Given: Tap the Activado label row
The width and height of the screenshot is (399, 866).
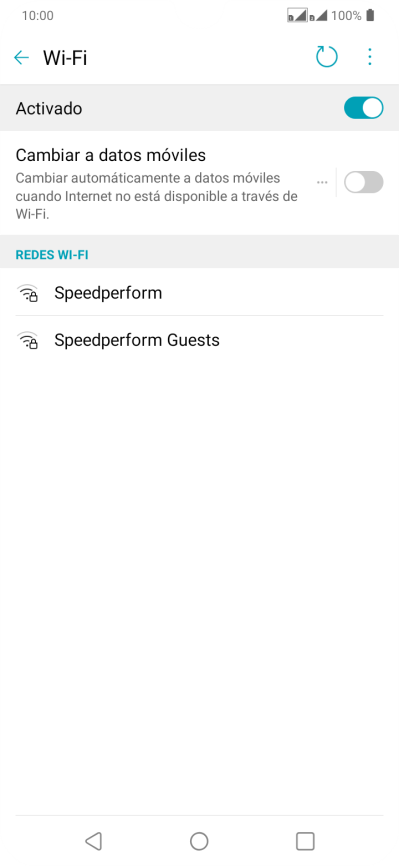Looking at the screenshot, I should click(x=200, y=108).
